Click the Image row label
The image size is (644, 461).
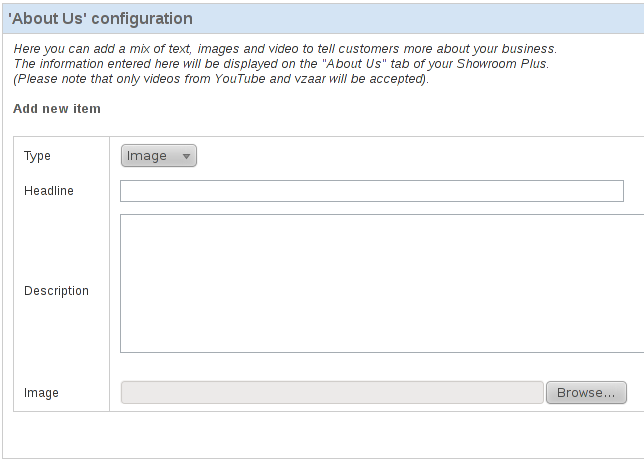pos(41,393)
